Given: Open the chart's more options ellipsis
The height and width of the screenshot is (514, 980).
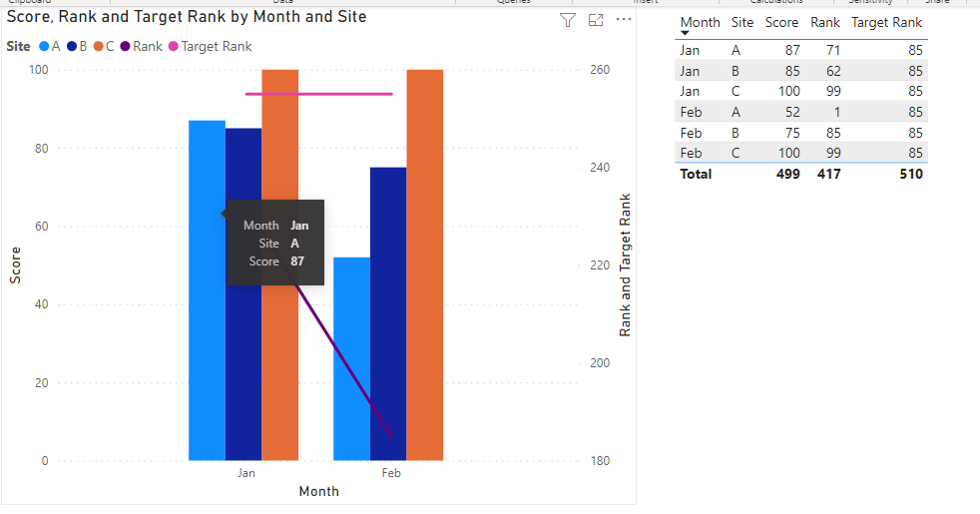Looking at the screenshot, I should pyautogui.click(x=624, y=19).
